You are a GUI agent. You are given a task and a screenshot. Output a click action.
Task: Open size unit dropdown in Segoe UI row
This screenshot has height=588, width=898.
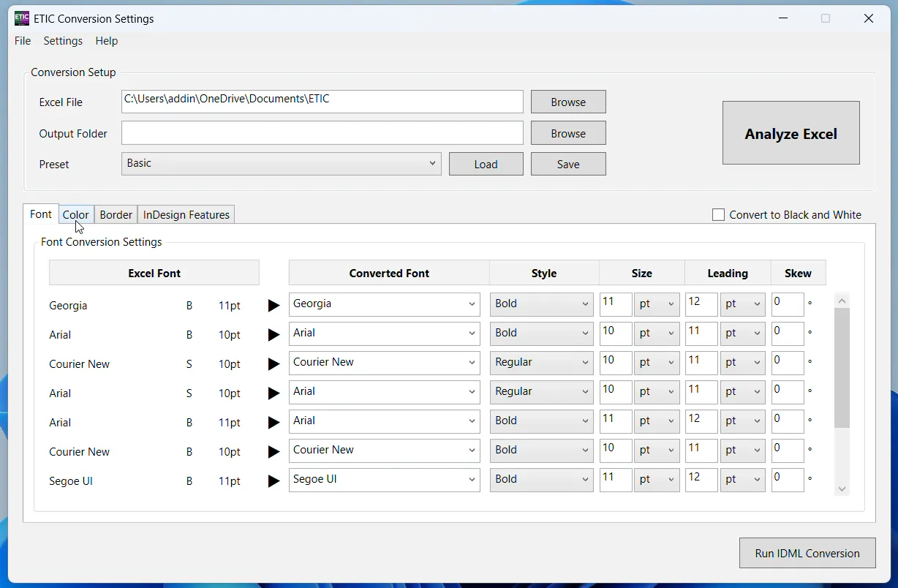(x=657, y=480)
